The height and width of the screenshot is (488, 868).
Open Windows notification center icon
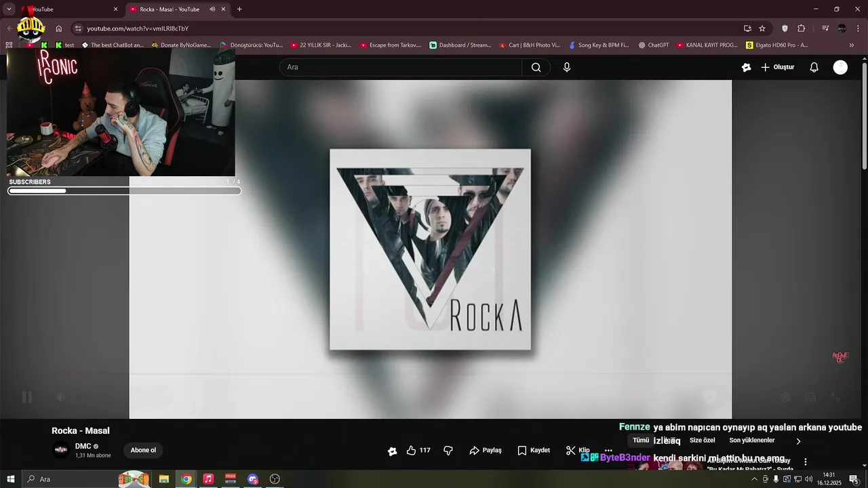pos(854,479)
